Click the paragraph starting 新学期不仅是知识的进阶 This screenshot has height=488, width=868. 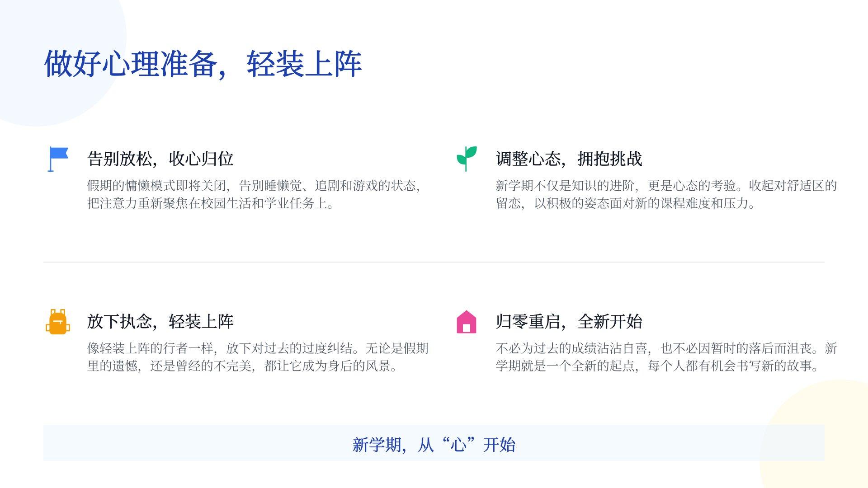pos(666,194)
